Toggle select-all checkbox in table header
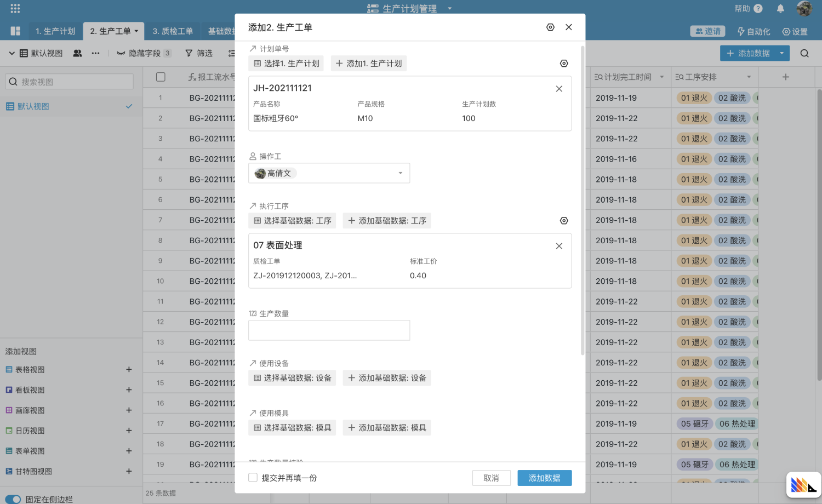 pyautogui.click(x=161, y=77)
